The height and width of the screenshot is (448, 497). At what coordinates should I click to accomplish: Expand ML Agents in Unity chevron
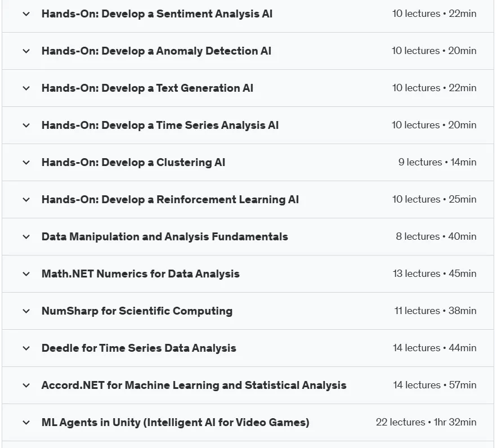(x=26, y=422)
